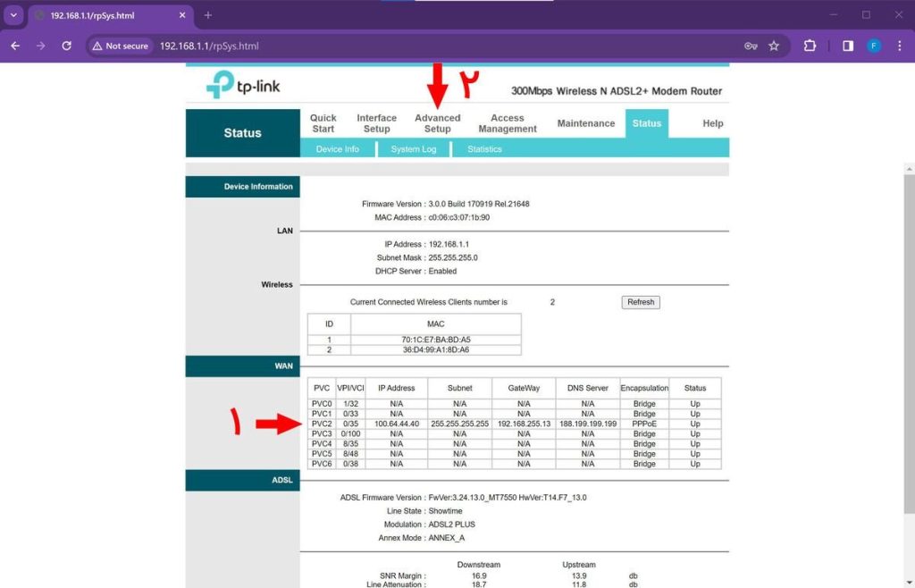
Task: Click the PVC0 row label
Action: 322,404
